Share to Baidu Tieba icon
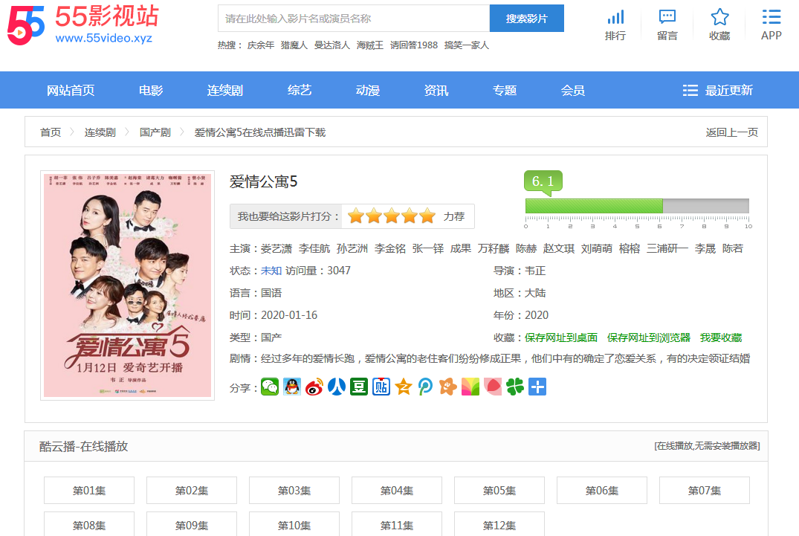This screenshot has height=536, width=799. pyautogui.click(x=381, y=387)
